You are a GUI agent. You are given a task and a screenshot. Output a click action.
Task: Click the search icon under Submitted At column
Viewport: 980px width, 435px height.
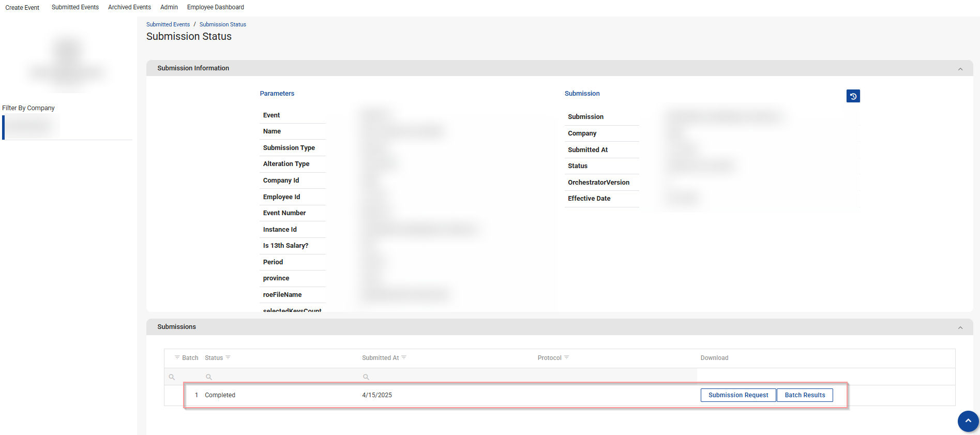tap(366, 377)
